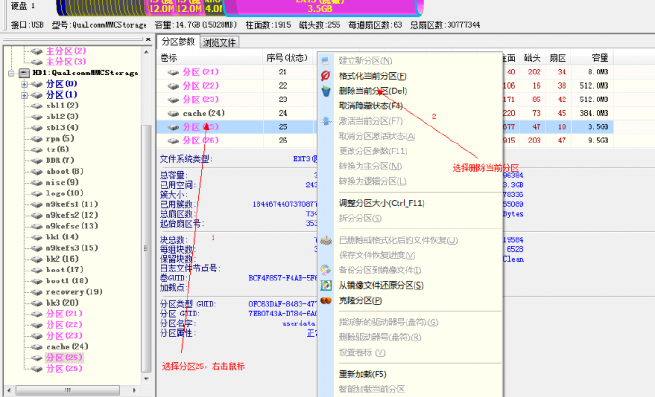Click the delete partition trash icon
The height and width of the screenshot is (397, 655).
[x=326, y=91]
